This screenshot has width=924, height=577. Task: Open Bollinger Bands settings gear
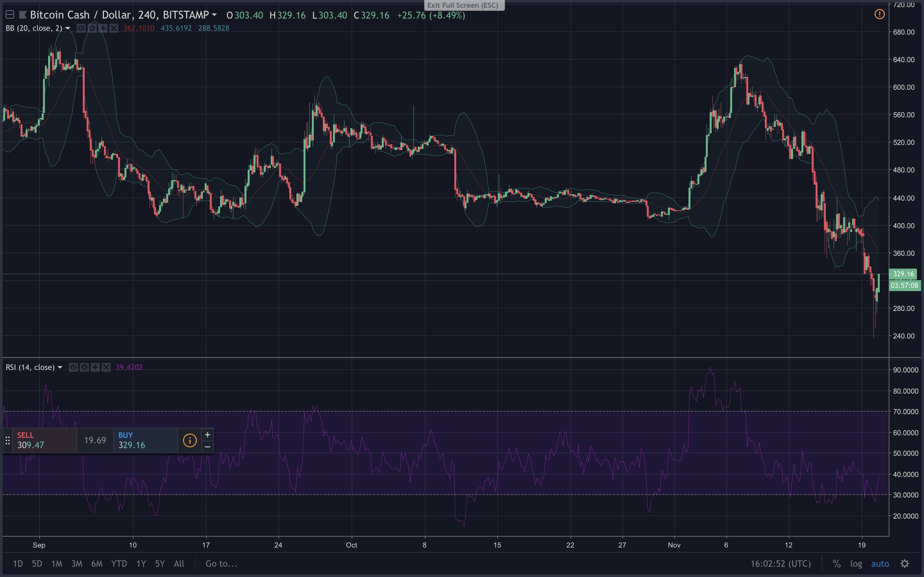click(x=92, y=28)
